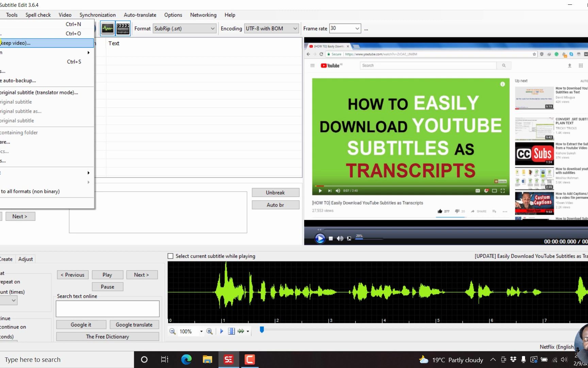Open Task View on the taskbar
This screenshot has height=368, width=588.
point(165,359)
